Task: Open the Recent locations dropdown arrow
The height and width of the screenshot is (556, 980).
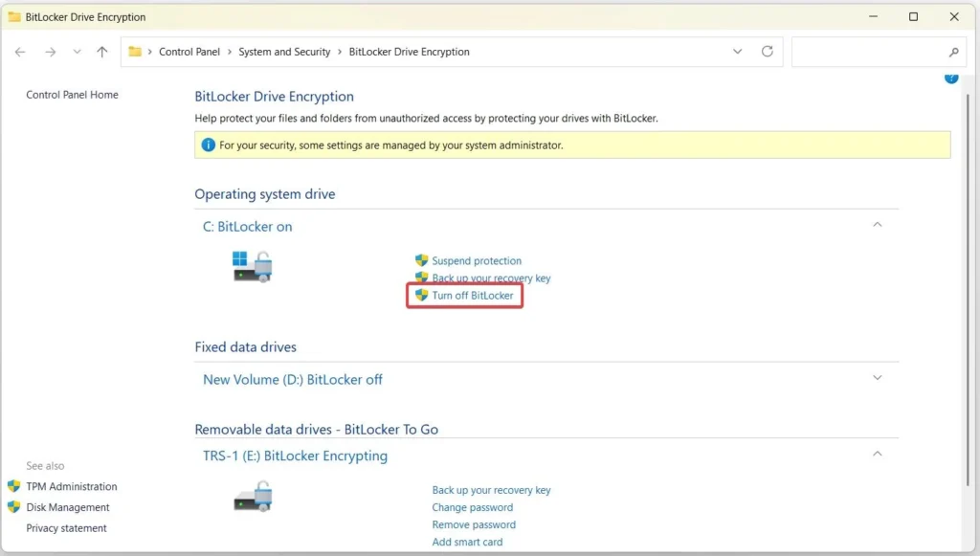Action: click(x=77, y=52)
